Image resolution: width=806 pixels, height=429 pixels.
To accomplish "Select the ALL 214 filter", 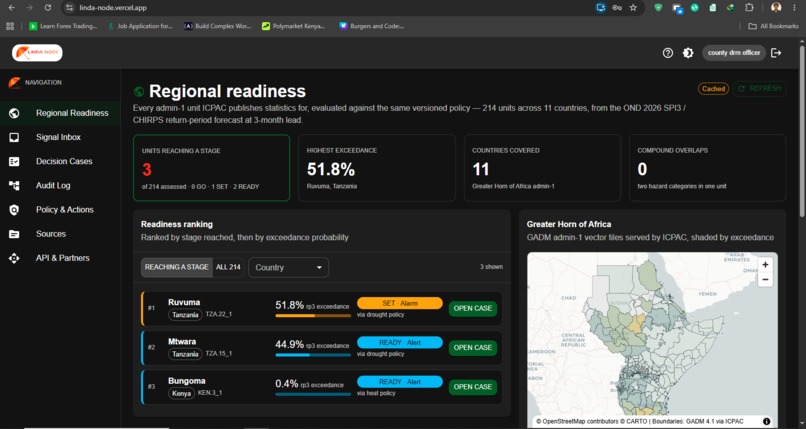I will point(228,267).
